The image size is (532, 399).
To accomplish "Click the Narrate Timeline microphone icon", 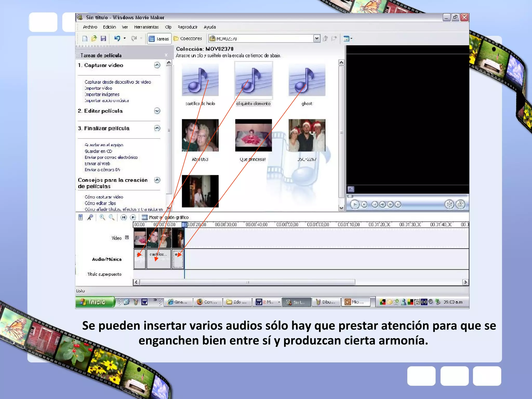I will tap(90, 217).
